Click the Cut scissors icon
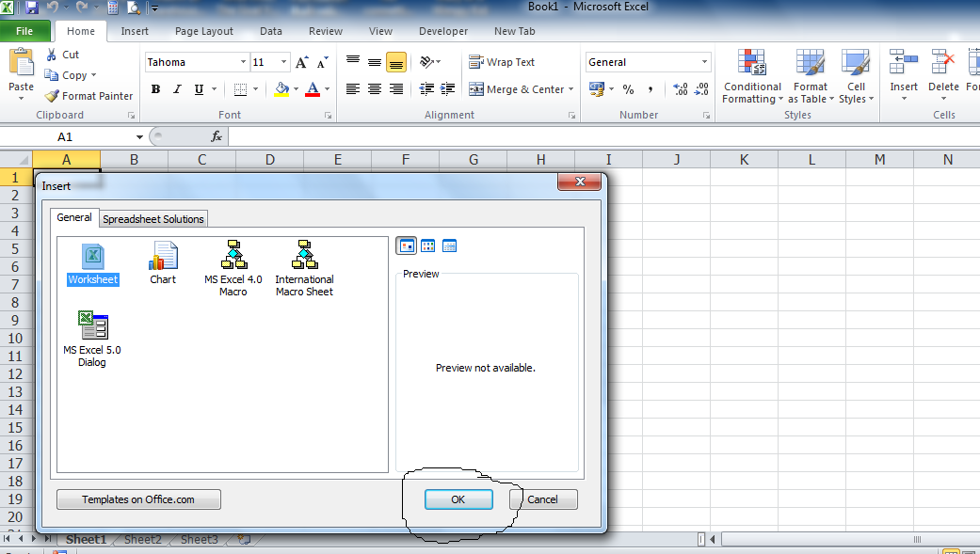 tap(51, 55)
